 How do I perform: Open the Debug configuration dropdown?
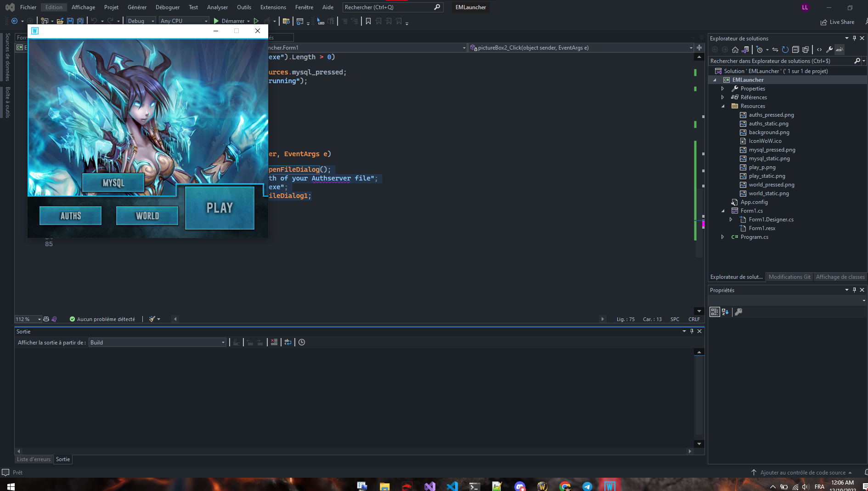[141, 21]
